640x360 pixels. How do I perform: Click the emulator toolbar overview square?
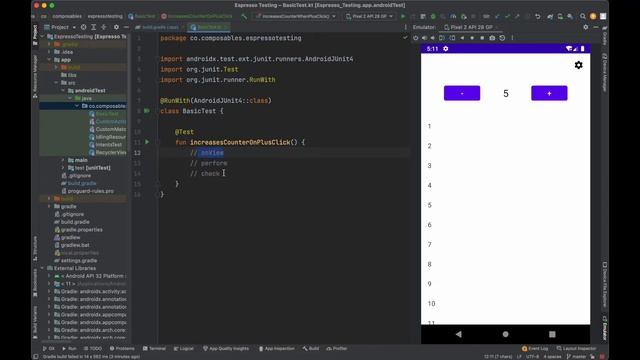(x=482, y=38)
